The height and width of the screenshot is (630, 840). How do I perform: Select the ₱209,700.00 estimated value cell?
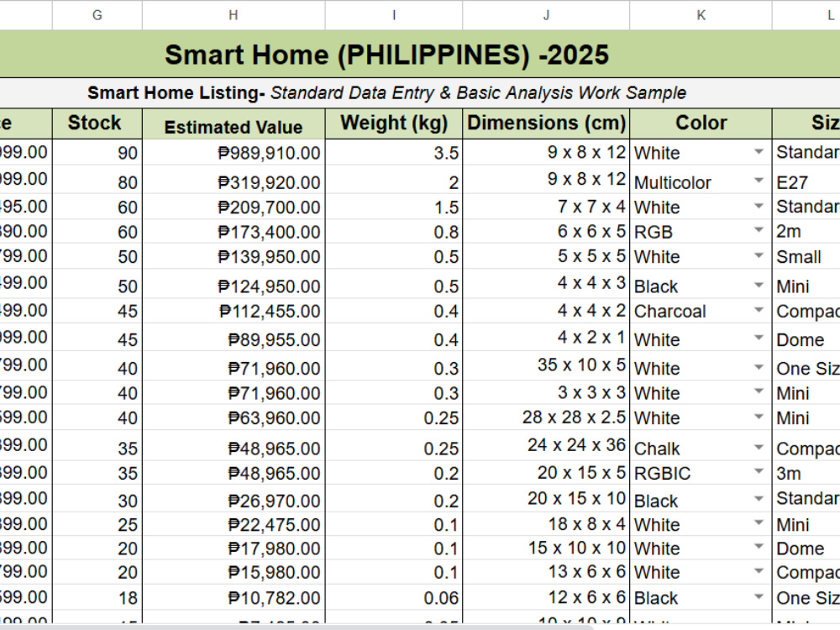point(233,207)
